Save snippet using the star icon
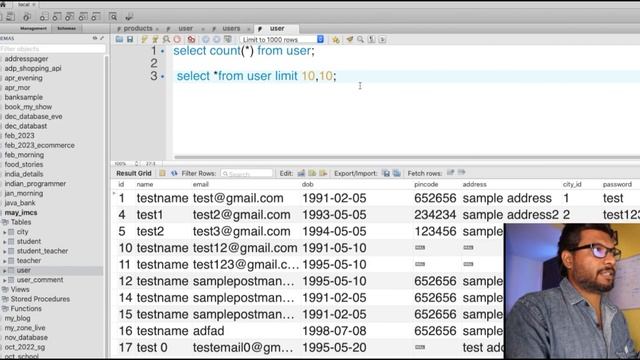The height and width of the screenshot is (360, 640). coord(336,39)
